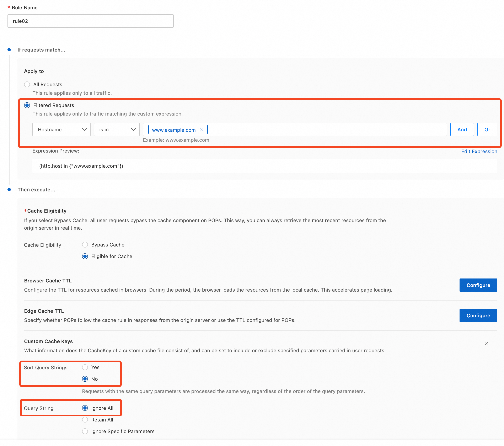
Task: Click the Or condition button
Action: pyautogui.click(x=487, y=129)
